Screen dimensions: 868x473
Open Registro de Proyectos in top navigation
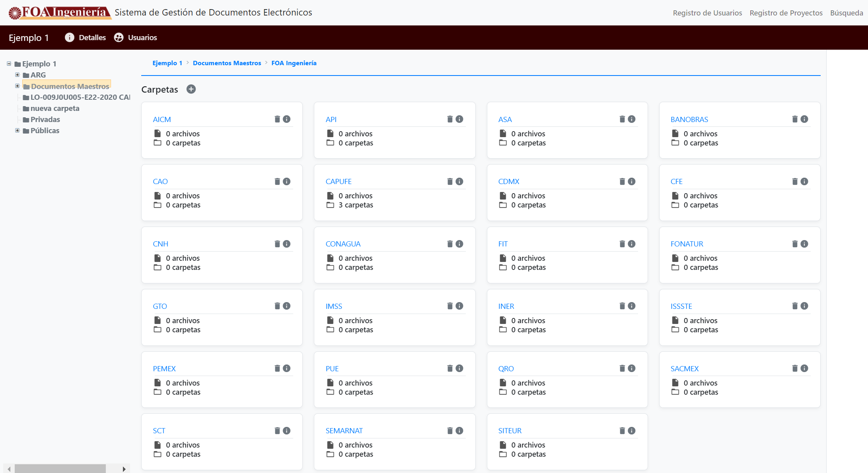[x=786, y=13]
